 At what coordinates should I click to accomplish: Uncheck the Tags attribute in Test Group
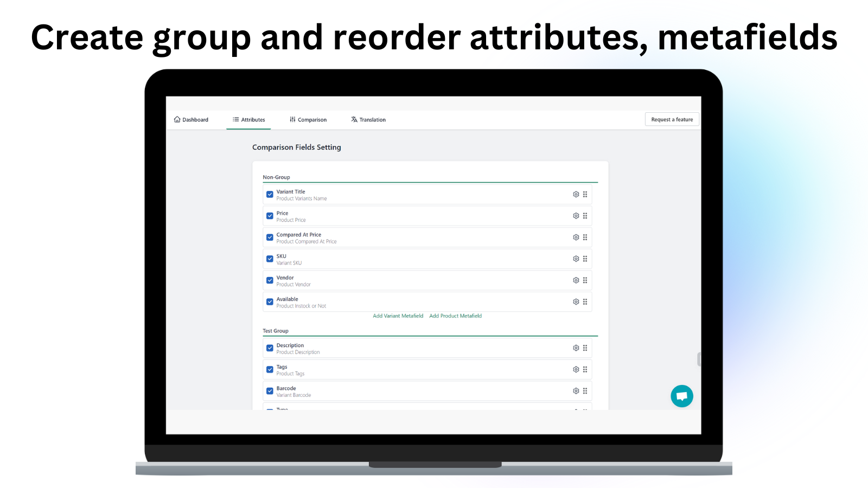click(x=270, y=369)
